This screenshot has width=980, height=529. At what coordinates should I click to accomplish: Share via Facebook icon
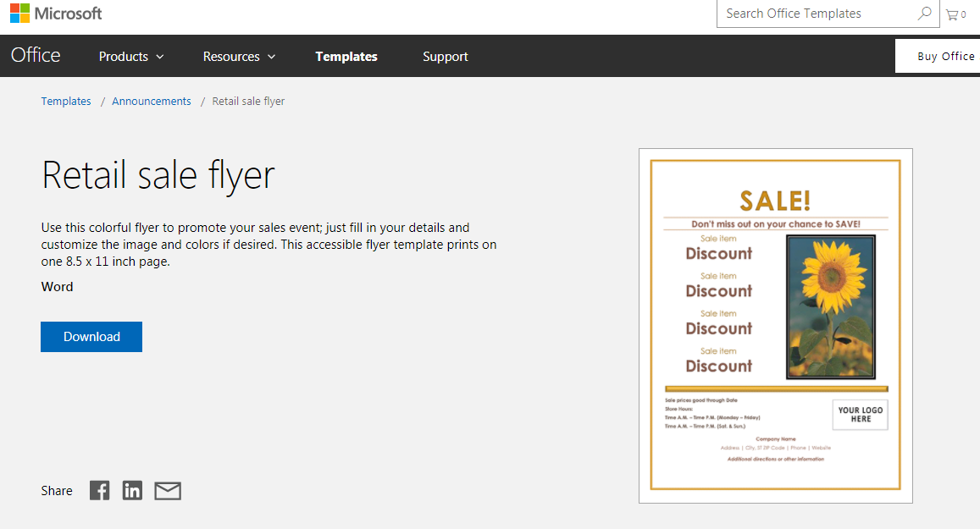[x=99, y=490]
